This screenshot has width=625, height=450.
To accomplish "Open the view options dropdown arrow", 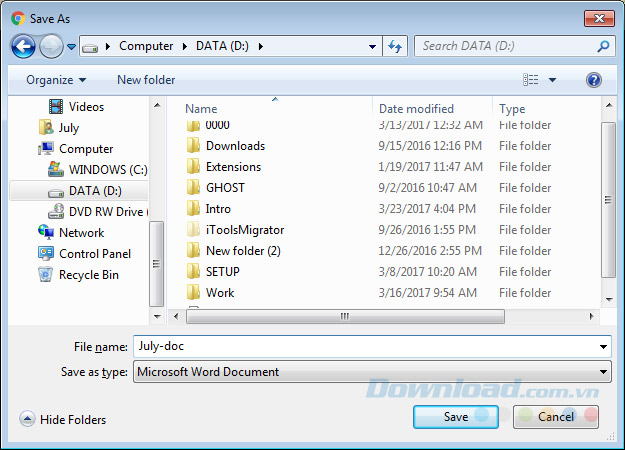I will click(x=552, y=80).
